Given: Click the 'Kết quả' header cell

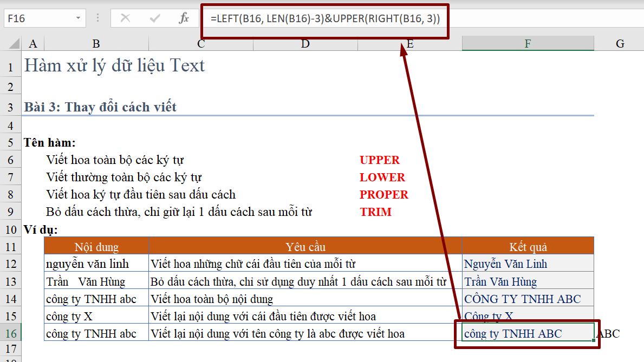Looking at the screenshot, I should tap(527, 246).
